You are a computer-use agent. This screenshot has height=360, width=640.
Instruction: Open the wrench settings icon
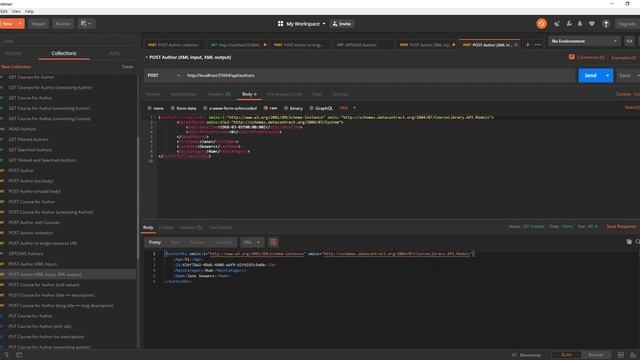pyautogui.click(x=569, y=24)
